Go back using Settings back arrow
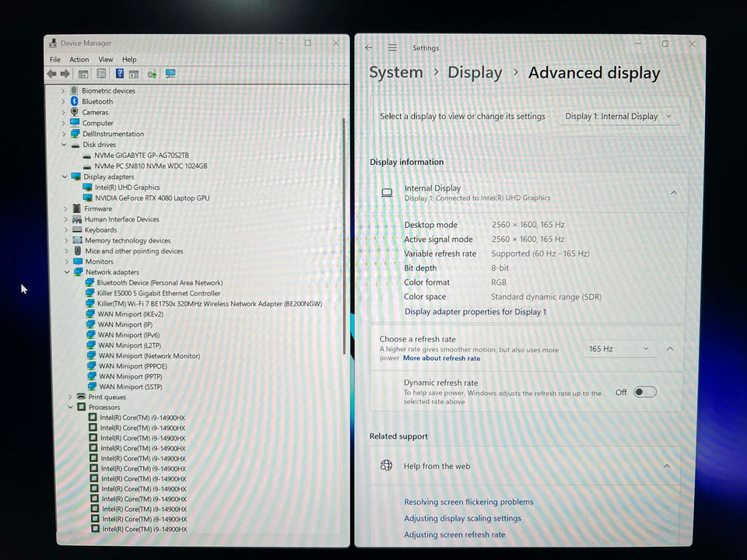Screen dimensions: 747x560 coord(369,47)
